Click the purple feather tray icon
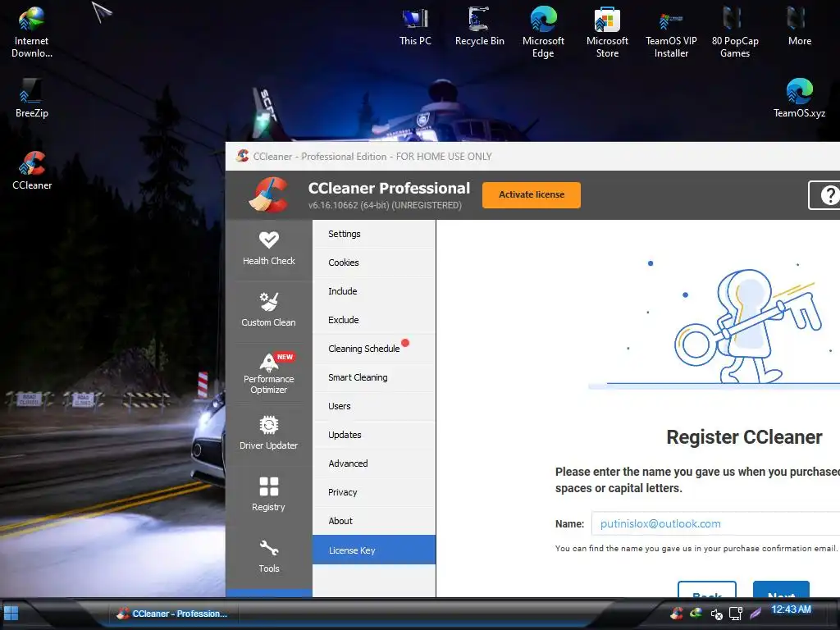Viewport: 840px width, 630px height. point(756,614)
